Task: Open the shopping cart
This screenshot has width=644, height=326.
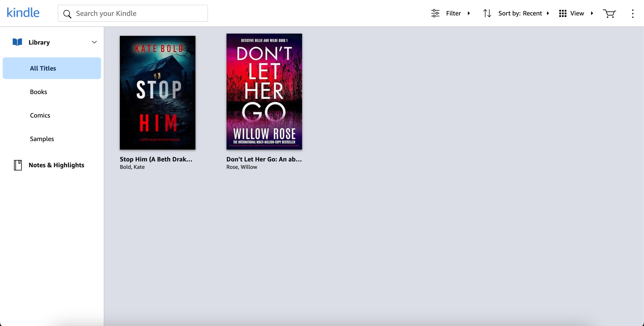Action: [x=609, y=13]
